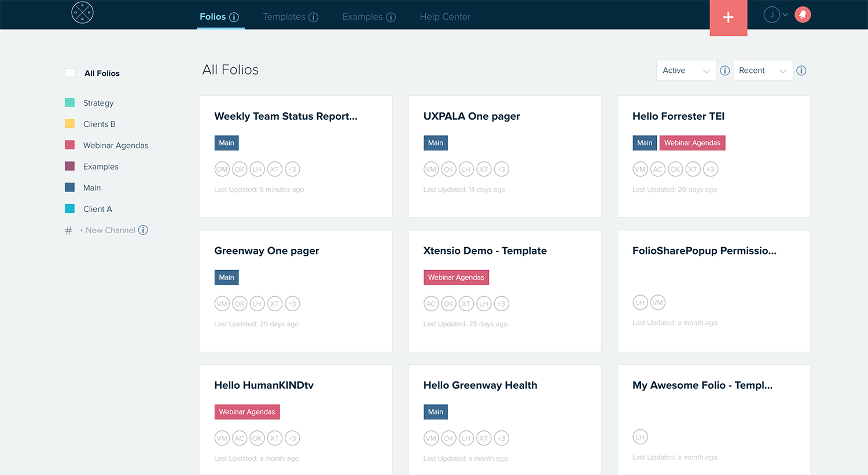Screen dimensions: 868x475
Task: Click the +3 collaborators icon on UXPALA One pager
Action: 501,169
